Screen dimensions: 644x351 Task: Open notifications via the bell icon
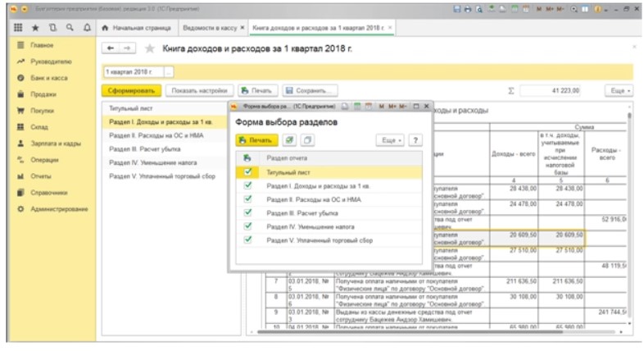pyautogui.click(x=86, y=27)
